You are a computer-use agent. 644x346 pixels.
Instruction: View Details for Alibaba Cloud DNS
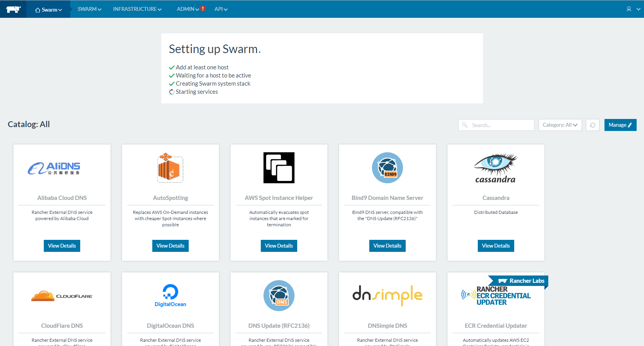pyautogui.click(x=62, y=246)
